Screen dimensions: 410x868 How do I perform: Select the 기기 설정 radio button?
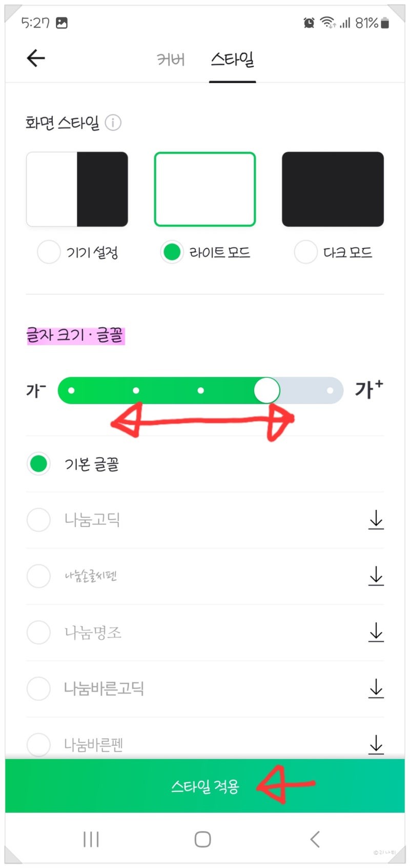[x=49, y=252]
